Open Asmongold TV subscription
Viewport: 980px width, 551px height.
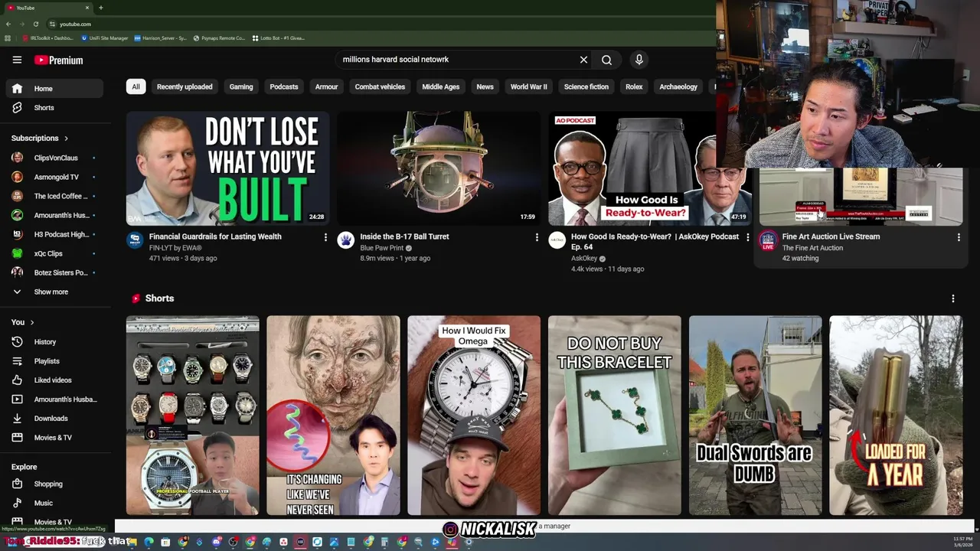[x=54, y=177]
